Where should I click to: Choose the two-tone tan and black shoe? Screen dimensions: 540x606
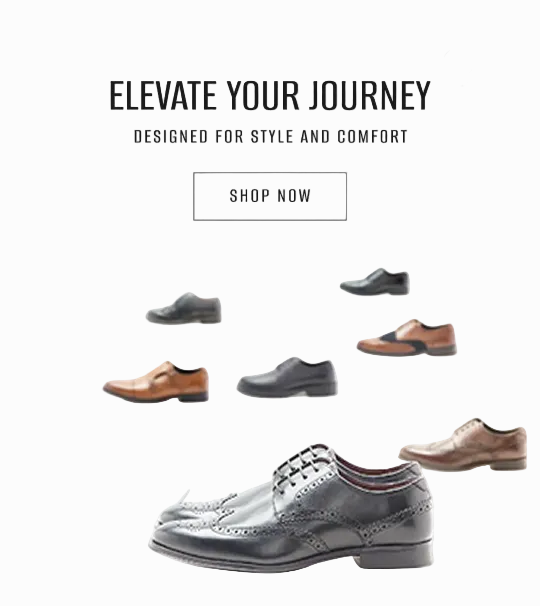click(407, 337)
